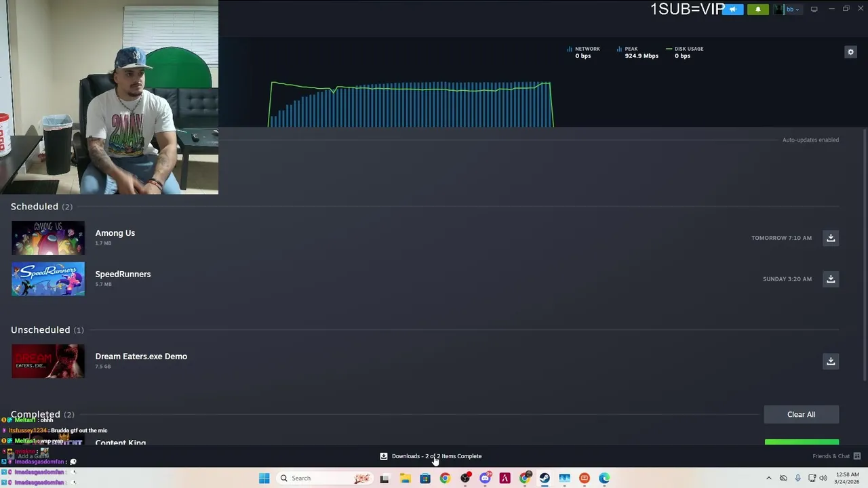
Task: Click TOMORROW 7:10 AM schedule text
Action: point(781,238)
